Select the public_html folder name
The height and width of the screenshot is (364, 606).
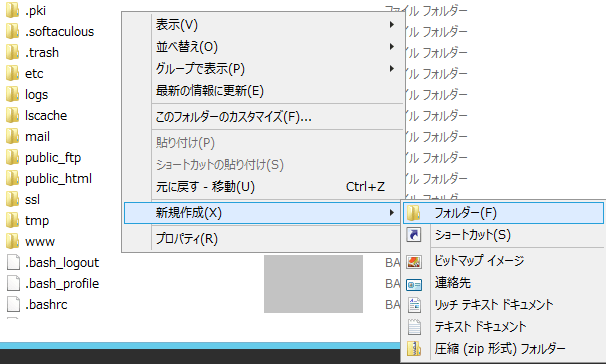[58, 178]
